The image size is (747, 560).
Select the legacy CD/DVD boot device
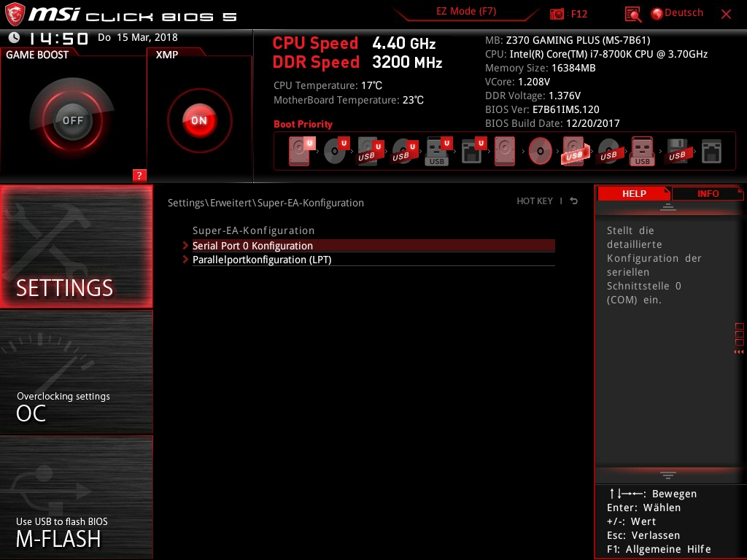click(x=541, y=151)
